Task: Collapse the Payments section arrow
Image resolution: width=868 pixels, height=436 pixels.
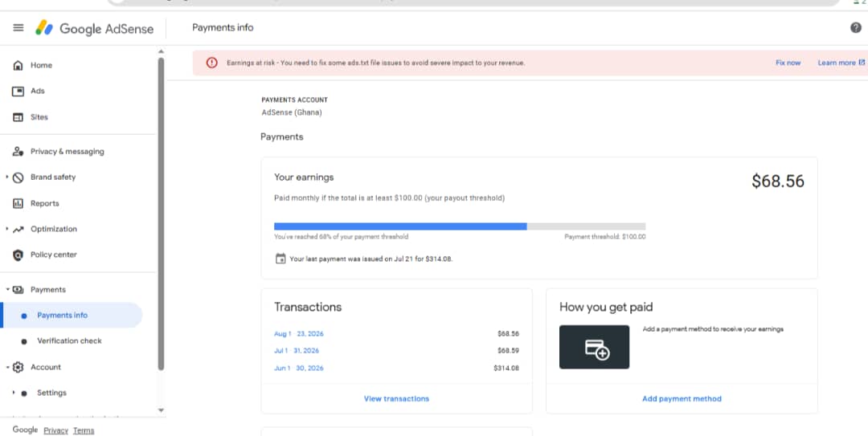Action: (7, 289)
